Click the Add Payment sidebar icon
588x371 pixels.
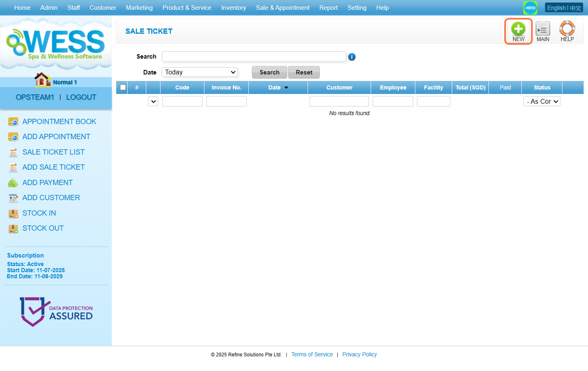[13, 183]
